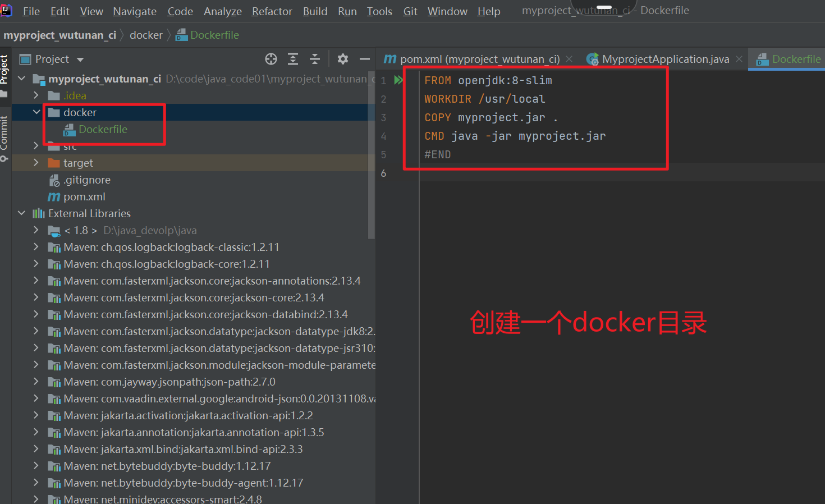Open the Analyze menu

(x=223, y=11)
